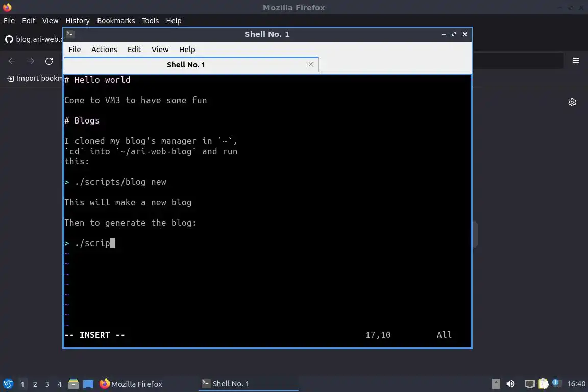Switch to Mozilla Firefox in taskbar
The width and height of the screenshot is (588, 392).
(131, 384)
